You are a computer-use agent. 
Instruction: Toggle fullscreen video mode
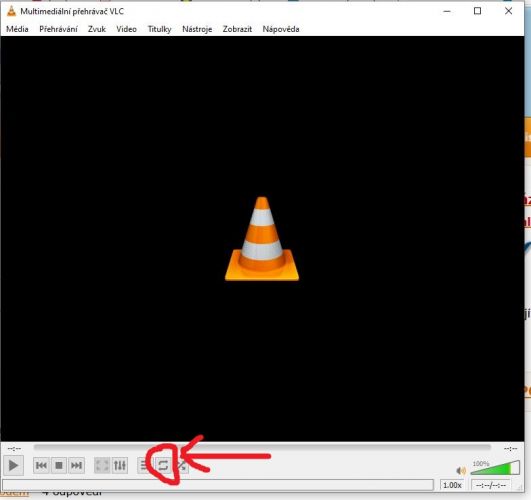tap(102, 466)
